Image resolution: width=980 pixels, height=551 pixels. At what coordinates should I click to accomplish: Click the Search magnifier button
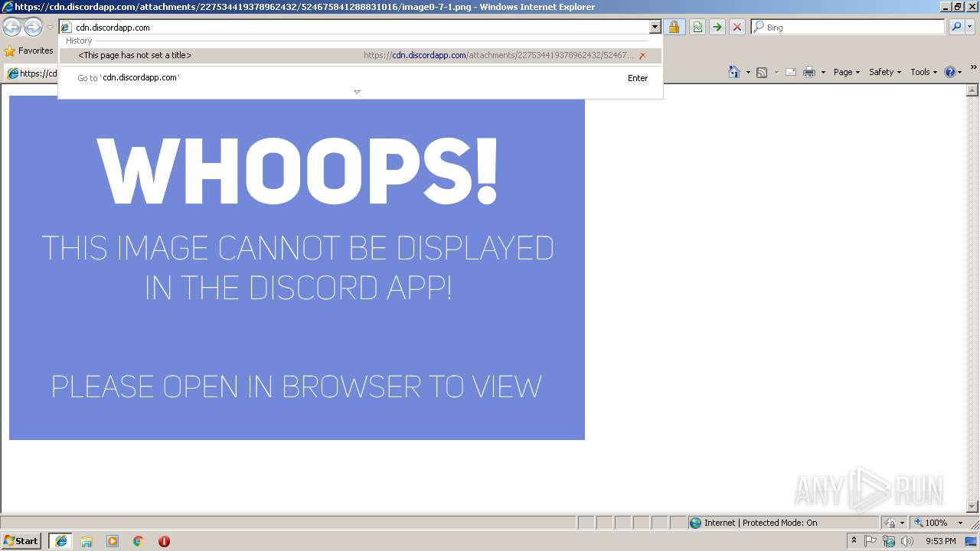pyautogui.click(x=956, y=28)
